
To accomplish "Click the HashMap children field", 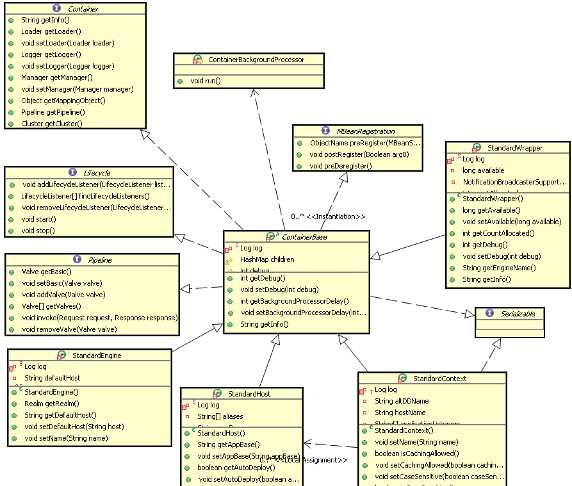I will [267, 259].
